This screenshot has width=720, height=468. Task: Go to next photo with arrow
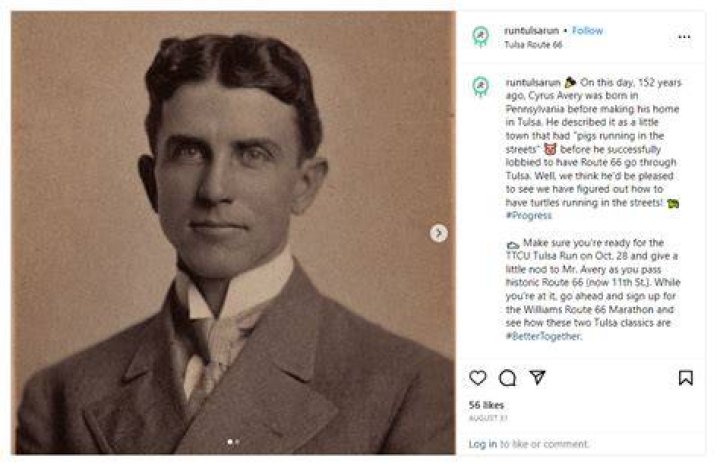[439, 233]
